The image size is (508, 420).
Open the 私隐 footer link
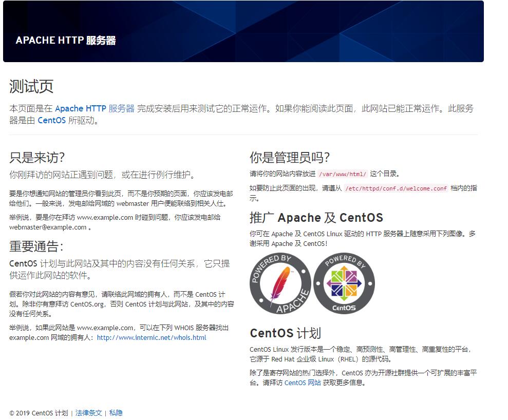[x=116, y=413]
